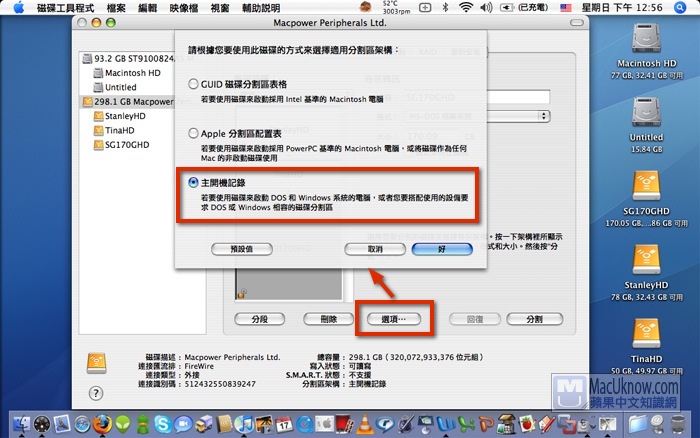
Task: Open Skype from the Dock
Action: pyautogui.click(x=163, y=424)
